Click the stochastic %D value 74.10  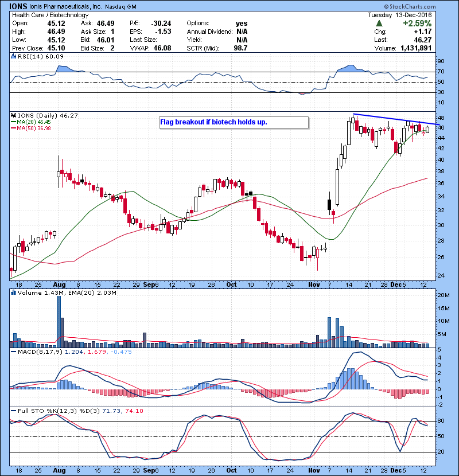(x=134, y=411)
